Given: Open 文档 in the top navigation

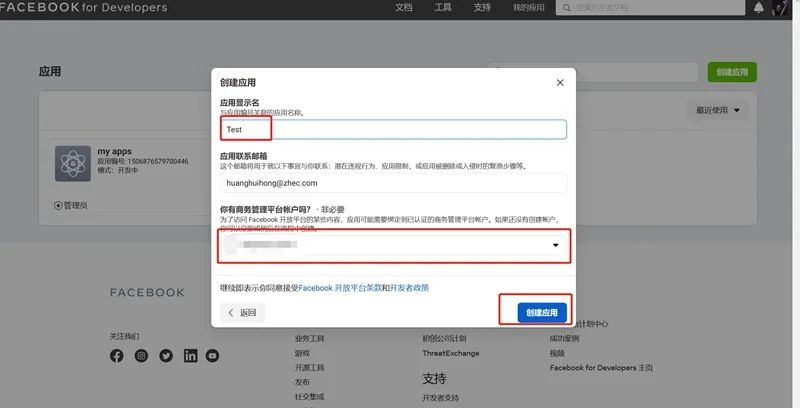Looking at the screenshot, I should point(404,8).
